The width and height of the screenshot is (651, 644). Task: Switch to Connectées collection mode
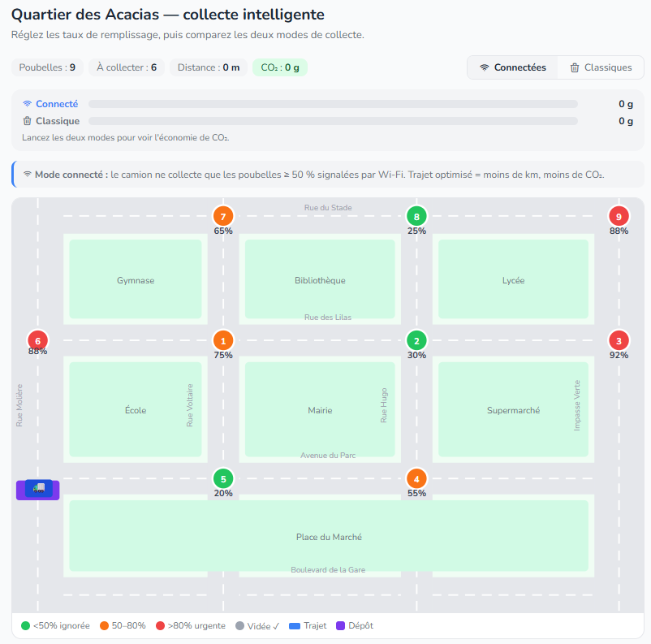513,67
